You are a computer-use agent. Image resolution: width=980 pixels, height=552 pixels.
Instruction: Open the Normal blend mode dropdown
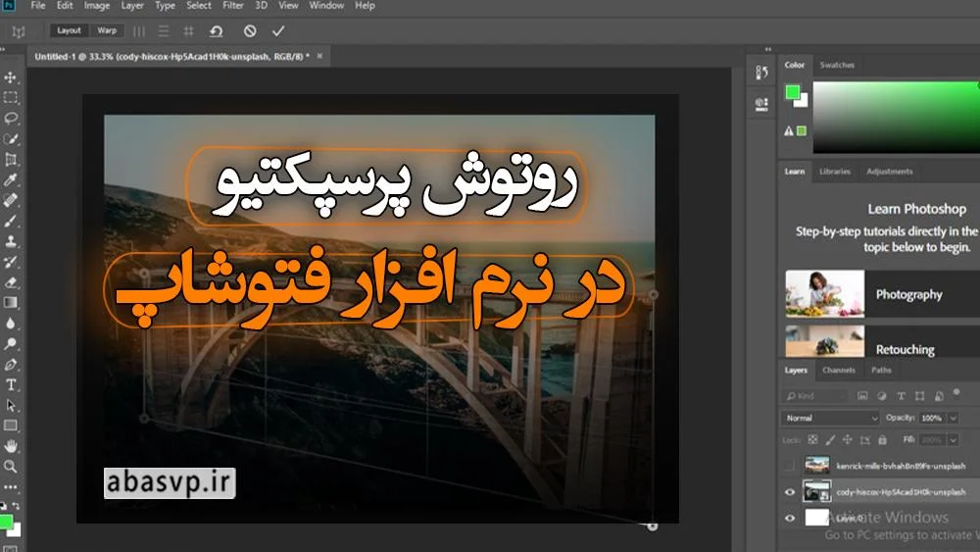831,418
